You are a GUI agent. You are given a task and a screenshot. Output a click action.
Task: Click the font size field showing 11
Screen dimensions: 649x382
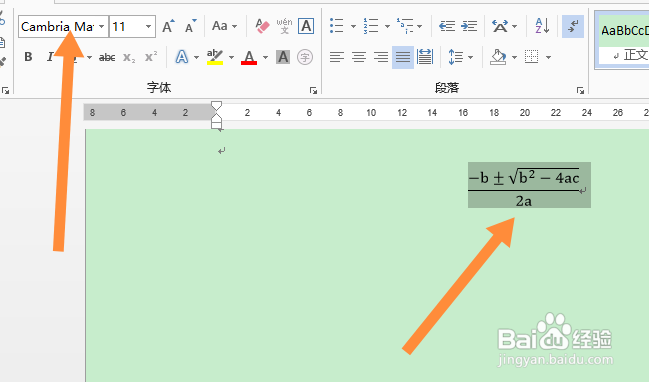click(126, 27)
